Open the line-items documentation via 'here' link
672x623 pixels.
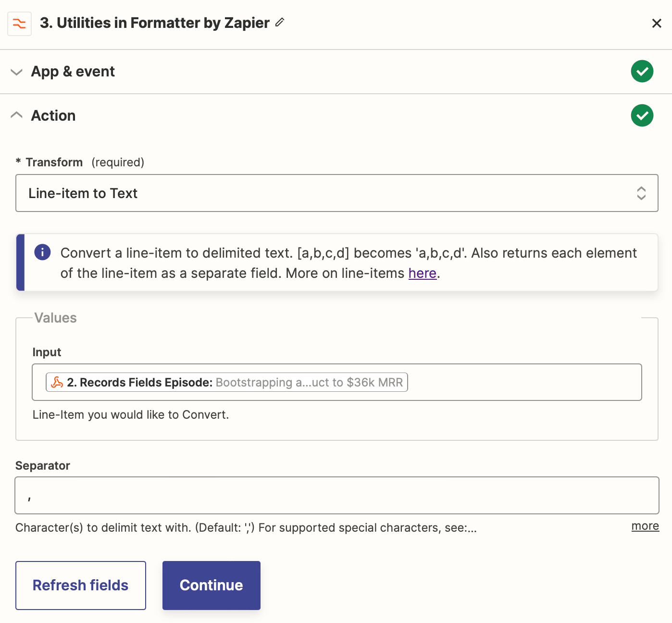pos(422,273)
